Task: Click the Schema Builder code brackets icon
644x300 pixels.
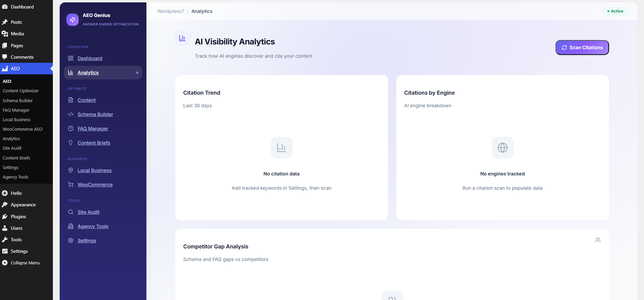Action: point(71,114)
